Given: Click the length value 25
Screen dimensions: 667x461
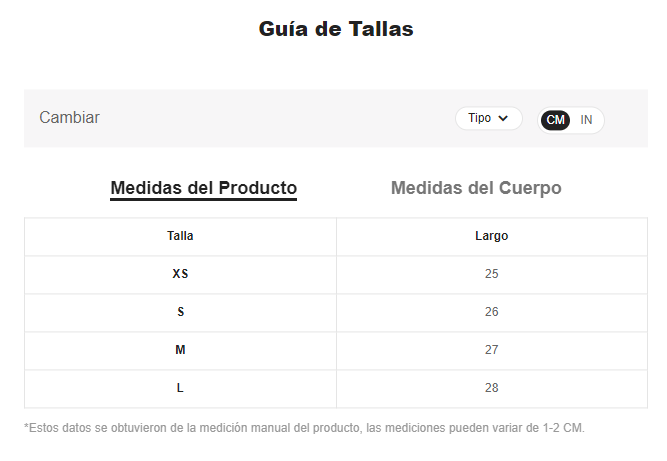Looking at the screenshot, I should (x=492, y=274).
